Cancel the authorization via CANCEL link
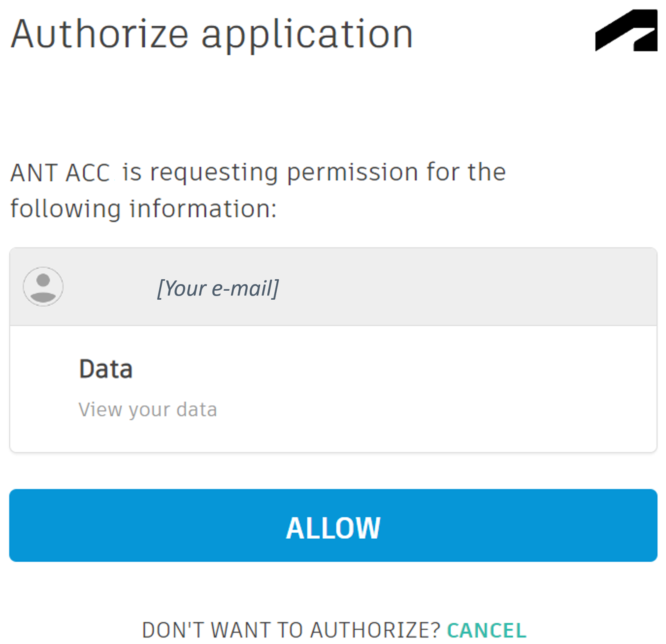 pos(486,630)
